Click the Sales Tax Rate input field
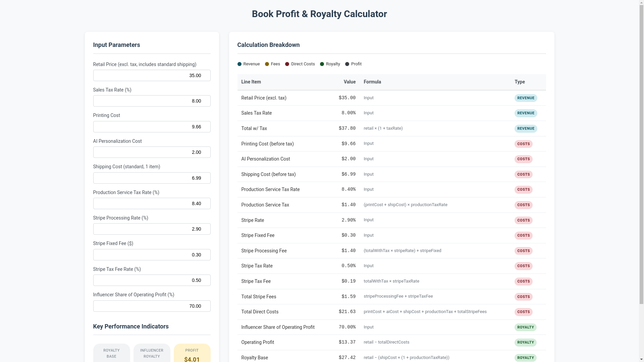Screen dimensions: 644x362 tap(152, 101)
